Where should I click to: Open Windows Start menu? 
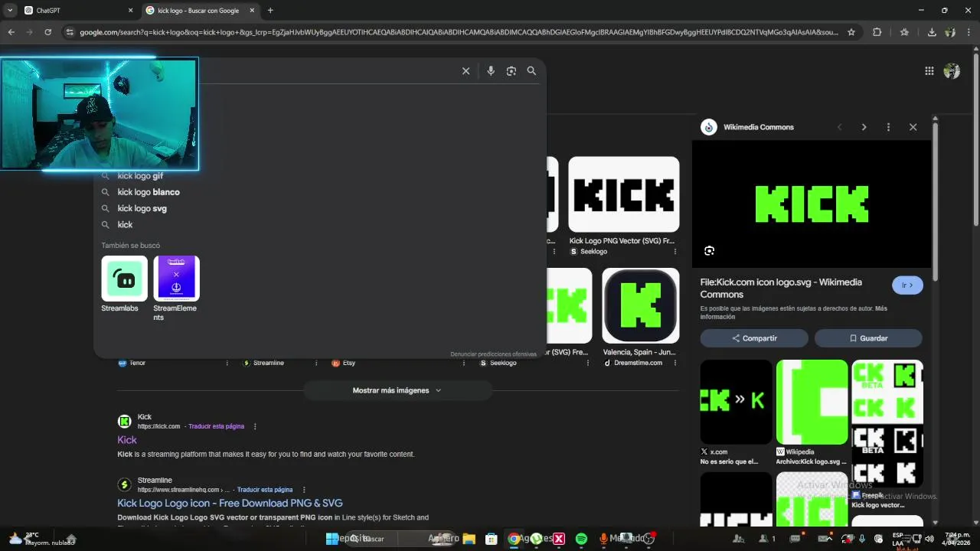tap(332, 539)
